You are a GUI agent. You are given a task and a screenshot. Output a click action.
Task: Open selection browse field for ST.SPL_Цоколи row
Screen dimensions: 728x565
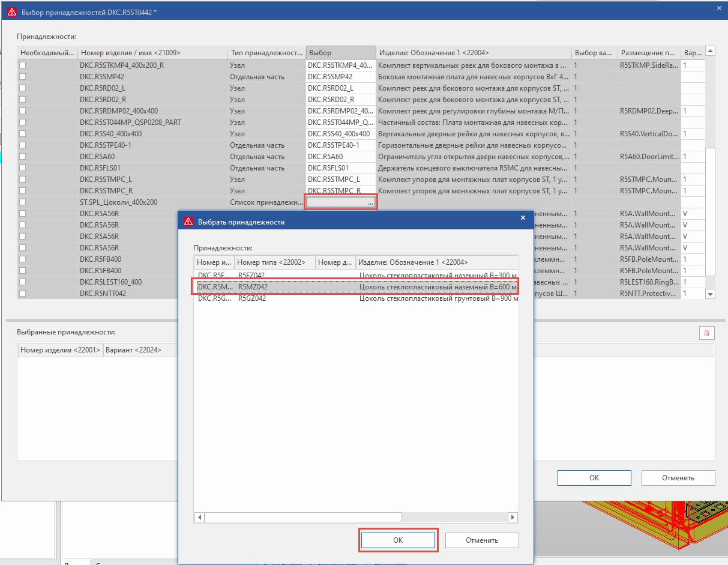341,202
